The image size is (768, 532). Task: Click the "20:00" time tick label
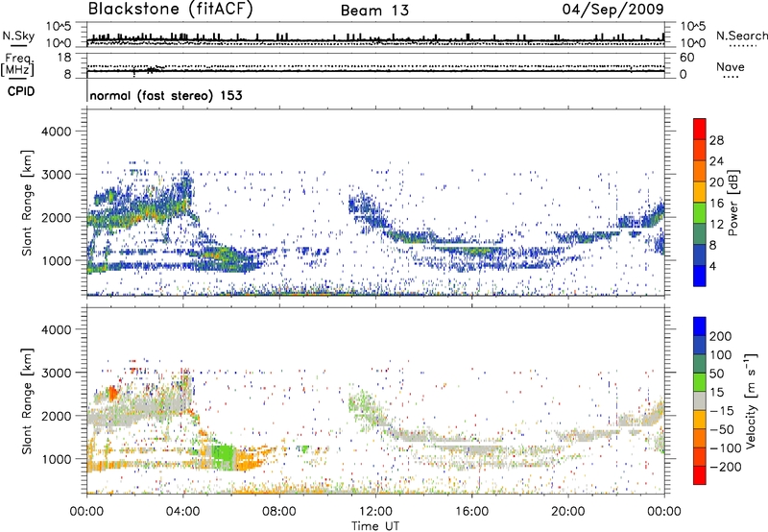567,512
